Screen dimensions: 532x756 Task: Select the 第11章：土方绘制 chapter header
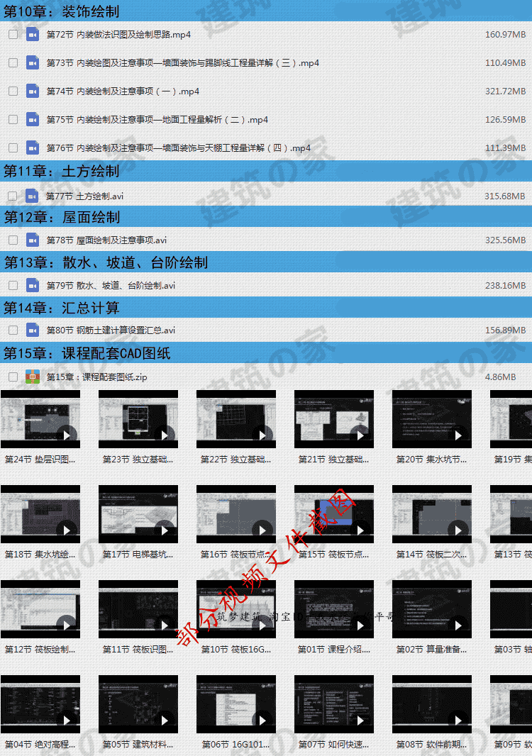pyautogui.click(x=266, y=171)
